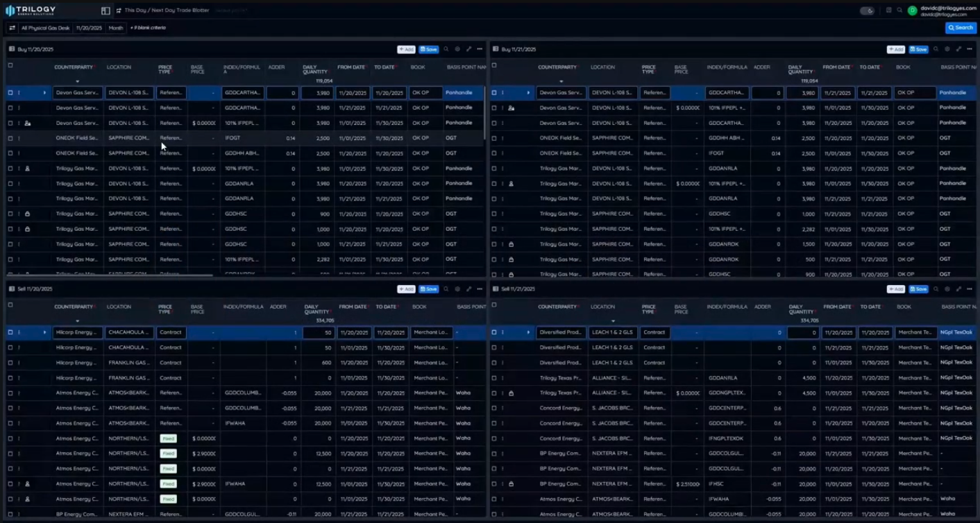The width and height of the screenshot is (980, 523).
Task: Click the filter swap icon beside All Physical Gas Desk
Action: pos(12,28)
